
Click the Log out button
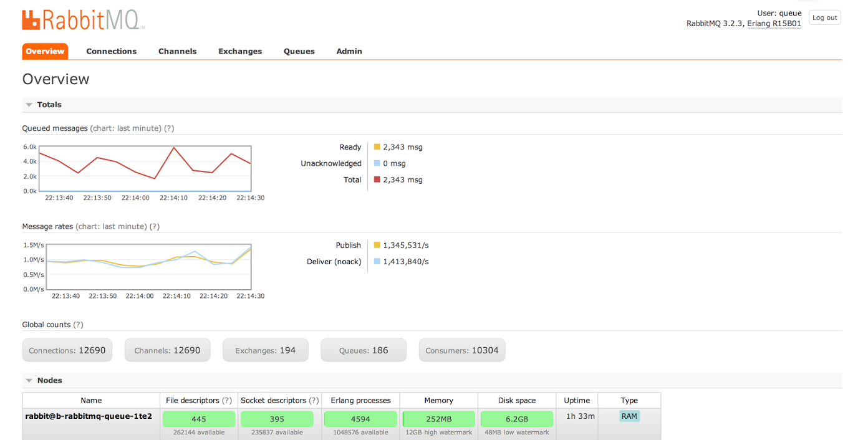824,17
